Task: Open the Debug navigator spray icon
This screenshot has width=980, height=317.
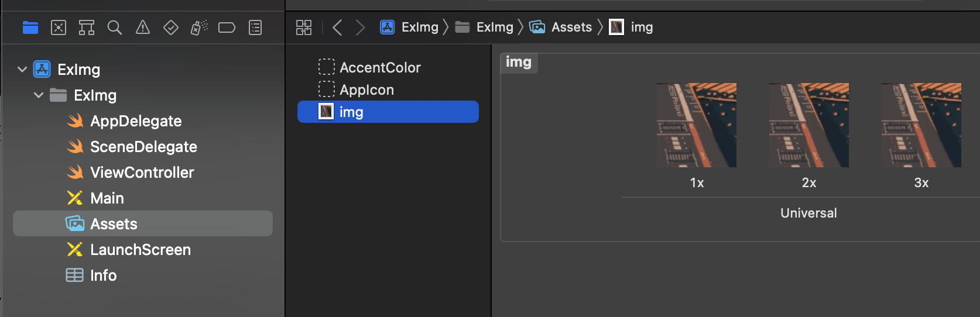Action: (x=199, y=27)
